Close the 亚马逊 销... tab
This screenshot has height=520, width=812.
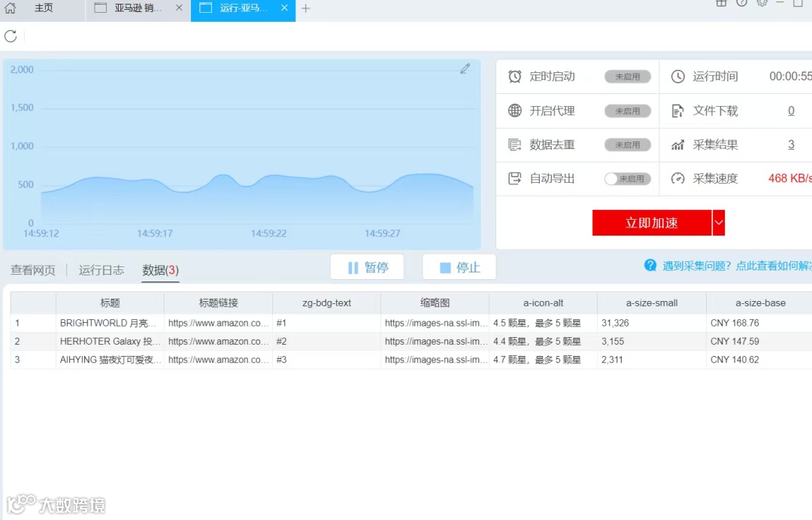point(179,8)
